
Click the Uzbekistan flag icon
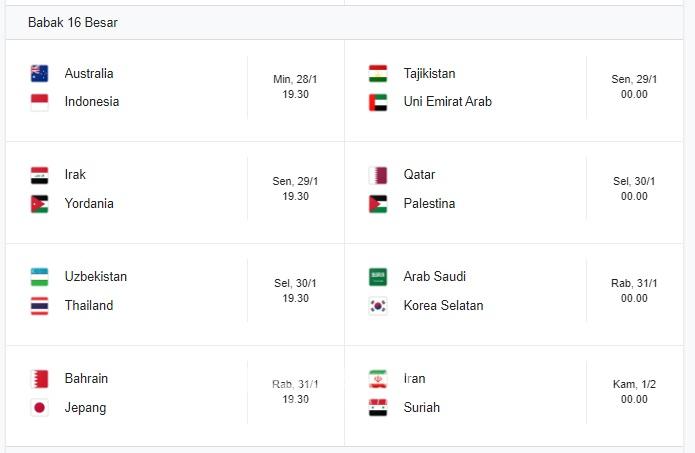click(x=39, y=277)
